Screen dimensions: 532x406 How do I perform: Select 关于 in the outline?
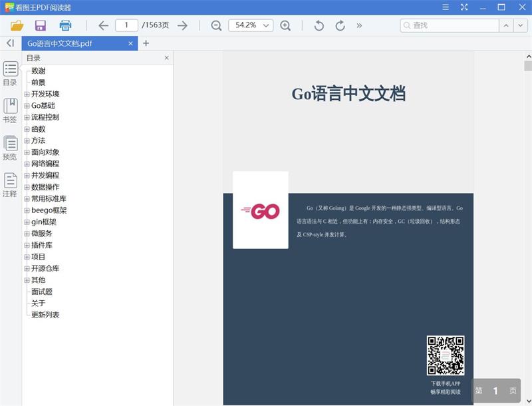(39, 303)
